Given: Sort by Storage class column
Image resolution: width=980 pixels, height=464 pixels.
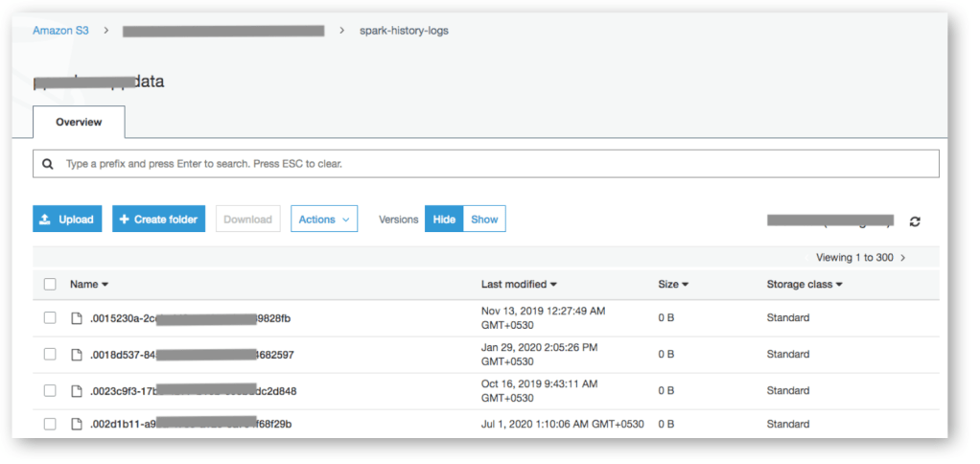Looking at the screenshot, I should tap(804, 285).
